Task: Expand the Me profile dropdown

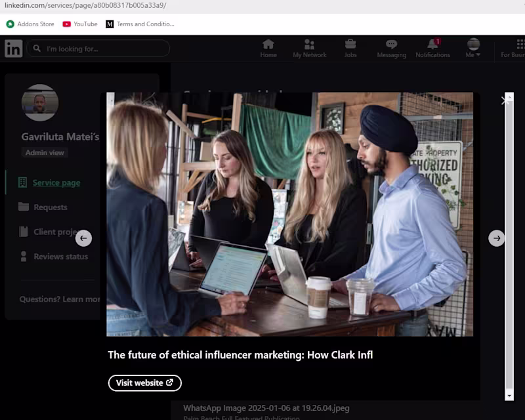Action: pyautogui.click(x=473, y=48)
